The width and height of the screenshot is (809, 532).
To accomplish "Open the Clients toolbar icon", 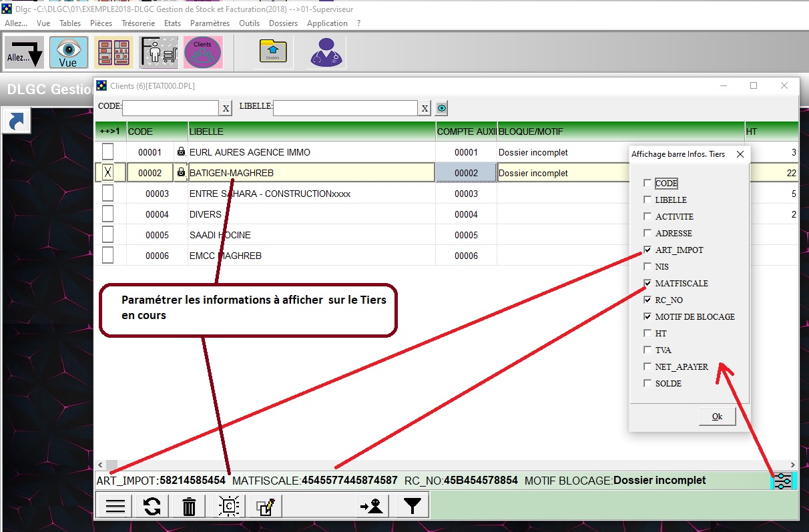I will pyautogui.click(x=202, y=53).
